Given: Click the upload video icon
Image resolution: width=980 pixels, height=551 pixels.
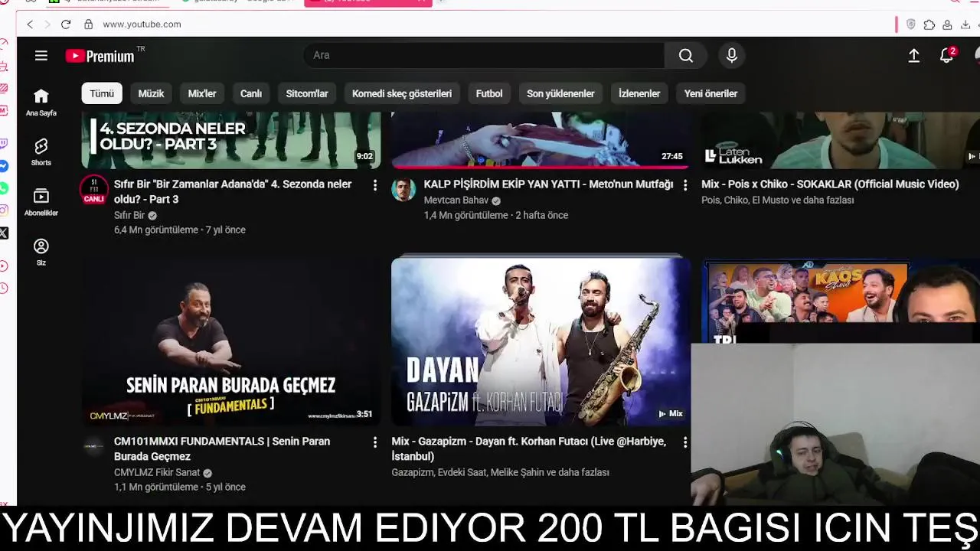Looking at the screenshot, I should [913, 55].
